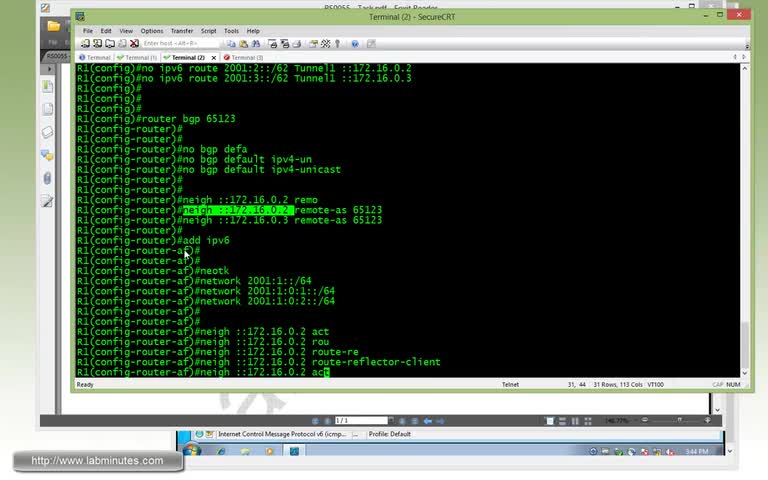
Task: Open the Bookmarks panel icon in Foxit sidebar
Action: [48, 86]
